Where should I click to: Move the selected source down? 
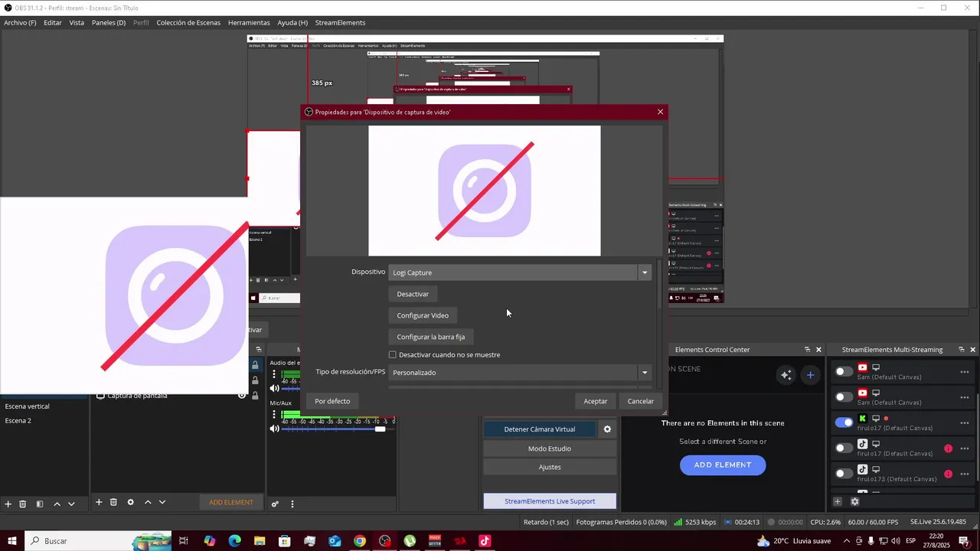click(x=162, y=502)
